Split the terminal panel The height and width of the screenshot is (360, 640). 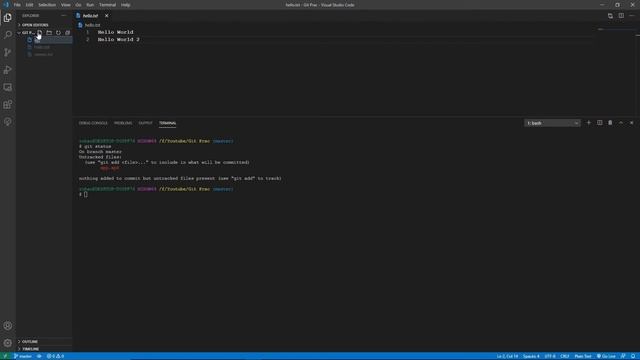tap(600, 123)
